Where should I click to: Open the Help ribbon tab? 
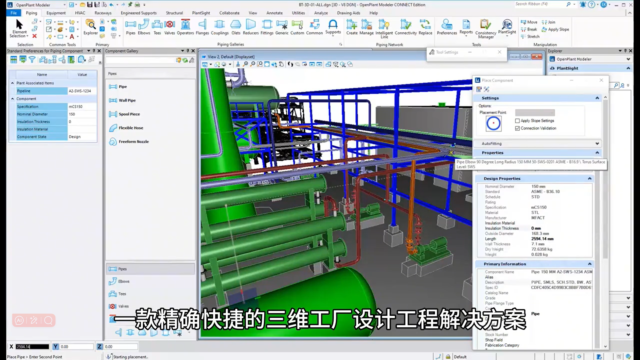[x=373, y=13]
